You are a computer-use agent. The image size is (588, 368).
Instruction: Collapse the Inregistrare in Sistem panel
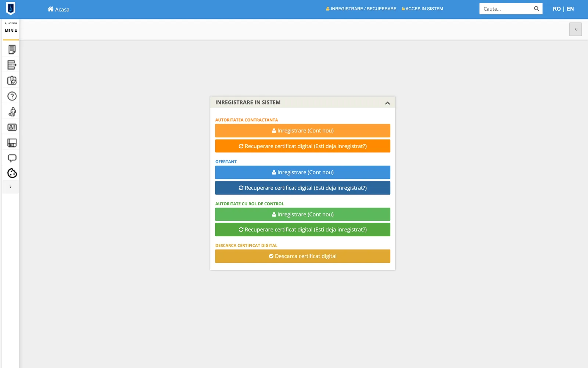coord(387,103)
